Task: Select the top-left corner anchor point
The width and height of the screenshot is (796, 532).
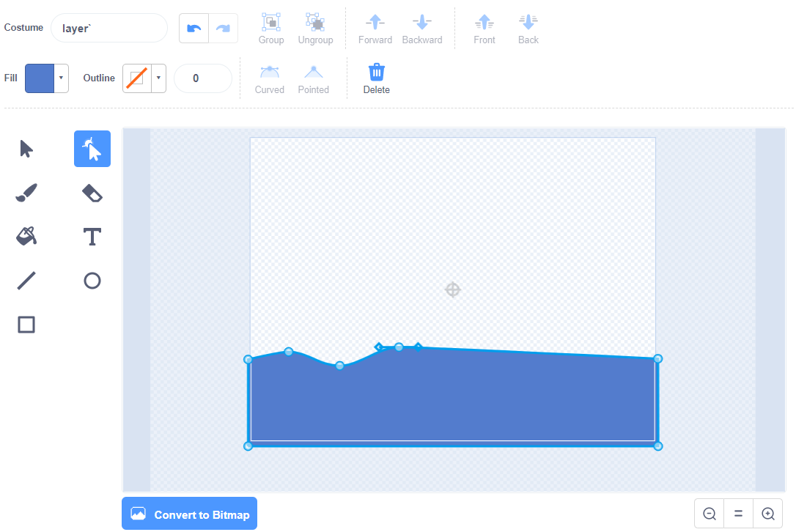Action: pos(248,359)
